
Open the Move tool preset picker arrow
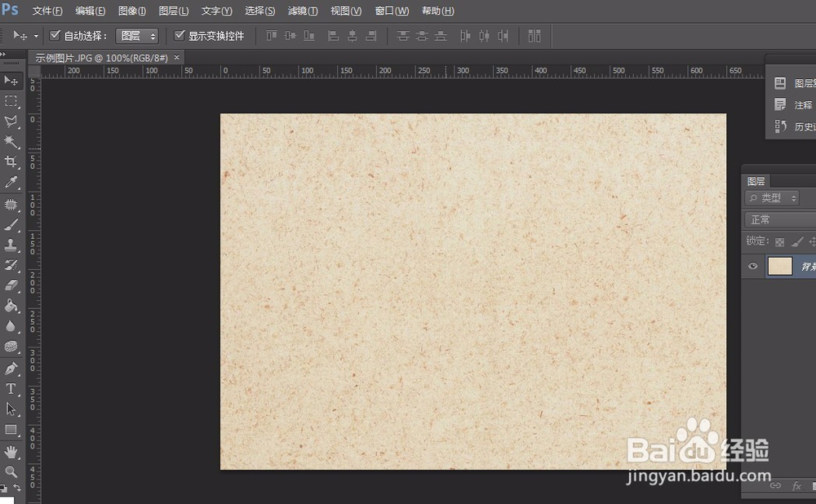click(36, 36)
